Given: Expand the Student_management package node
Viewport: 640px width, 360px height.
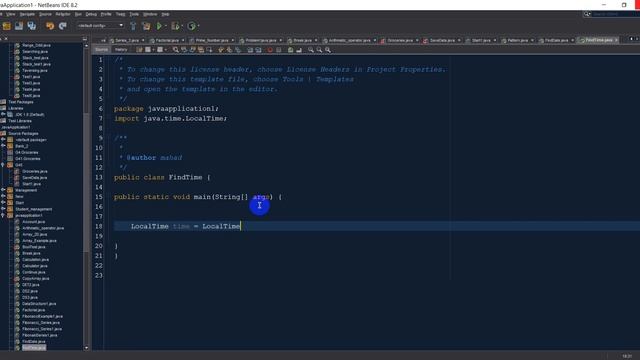Looking at the screenshot, I should 3,209.
